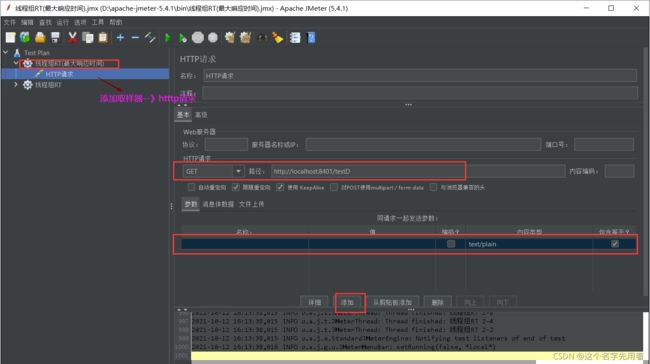
Task: Select the 文件上传 tab
Action: (x=251, y=204)
